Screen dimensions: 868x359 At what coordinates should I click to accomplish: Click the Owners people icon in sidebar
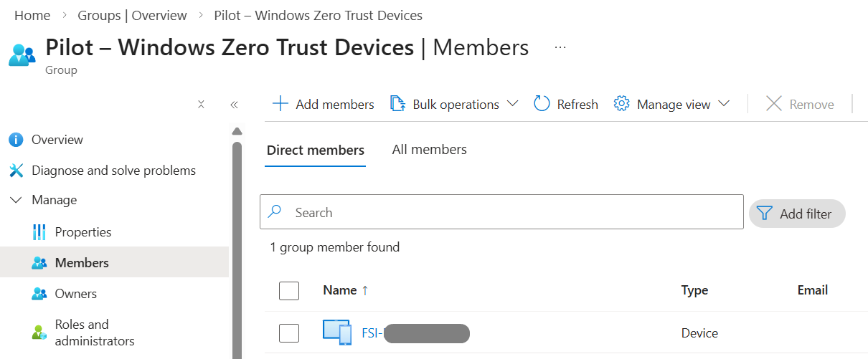[39, 294]
